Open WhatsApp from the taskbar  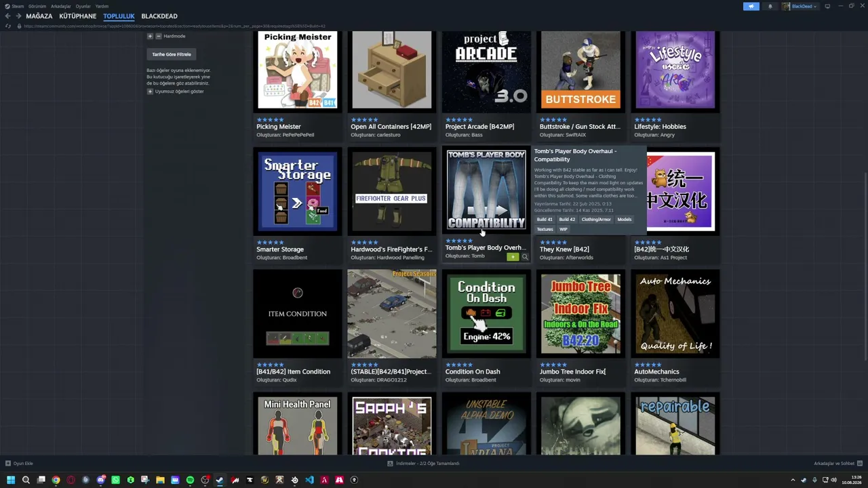[115, 480]
